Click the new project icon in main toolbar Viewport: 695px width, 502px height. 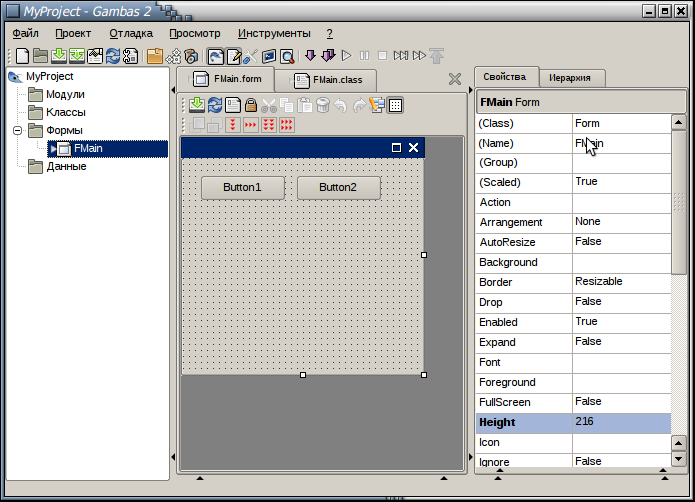(22, 56)
